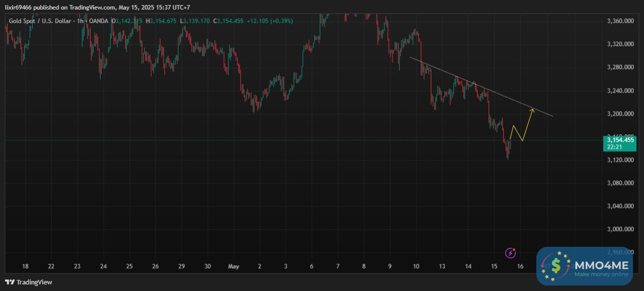
Task: Click the 22 date on time axis
Action: coord(51,266)
